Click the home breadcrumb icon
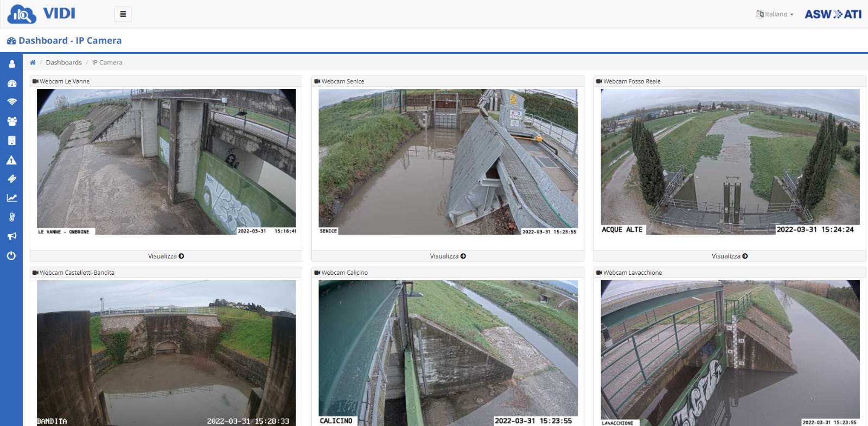Viewport: 868px width, 426px height. tap(33, 62)
